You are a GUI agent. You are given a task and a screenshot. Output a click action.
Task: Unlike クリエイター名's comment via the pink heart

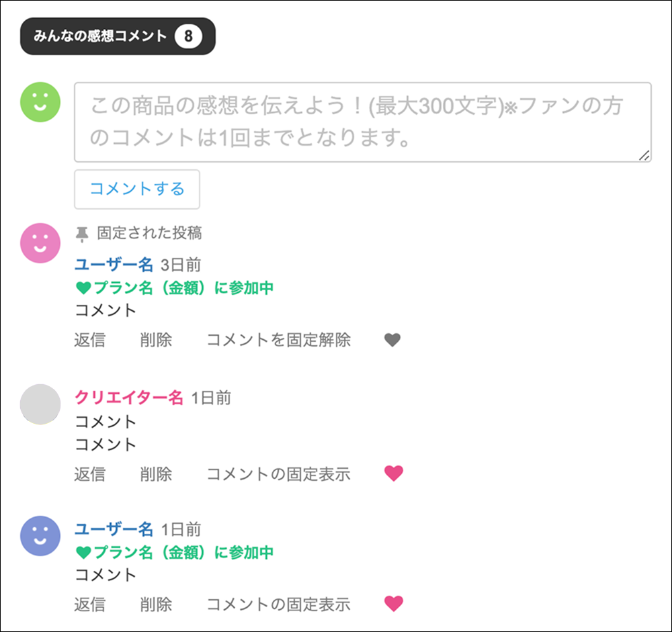395,473
